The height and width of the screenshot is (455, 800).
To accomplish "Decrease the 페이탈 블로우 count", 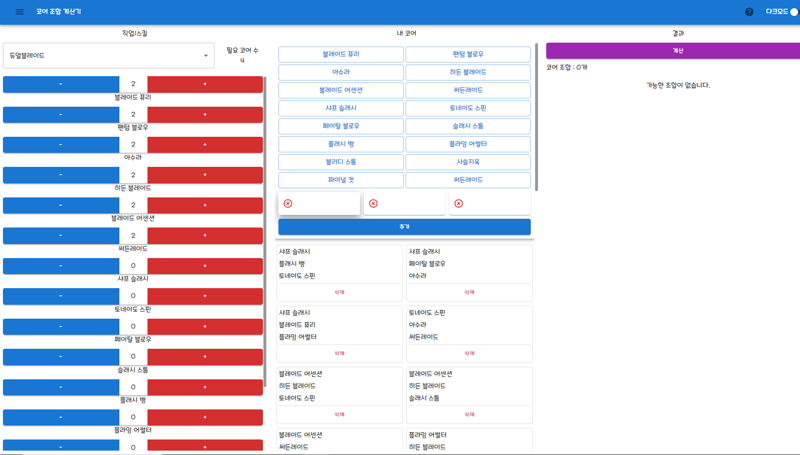I will click(x=61, y=326).
